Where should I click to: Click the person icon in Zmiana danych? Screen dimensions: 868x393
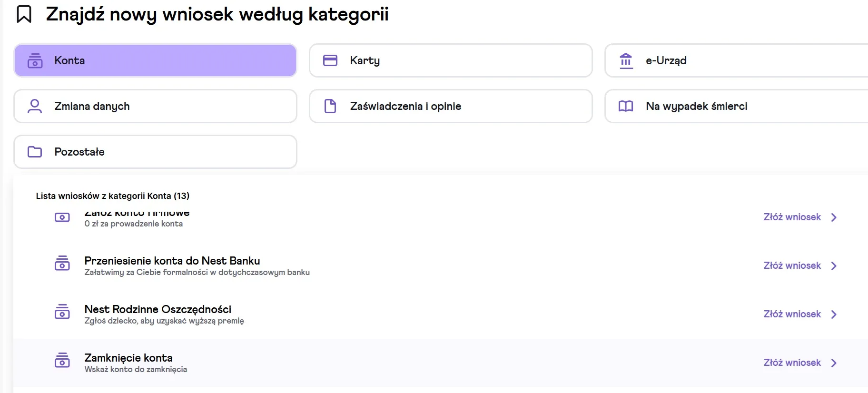click(x=35, y=106)
